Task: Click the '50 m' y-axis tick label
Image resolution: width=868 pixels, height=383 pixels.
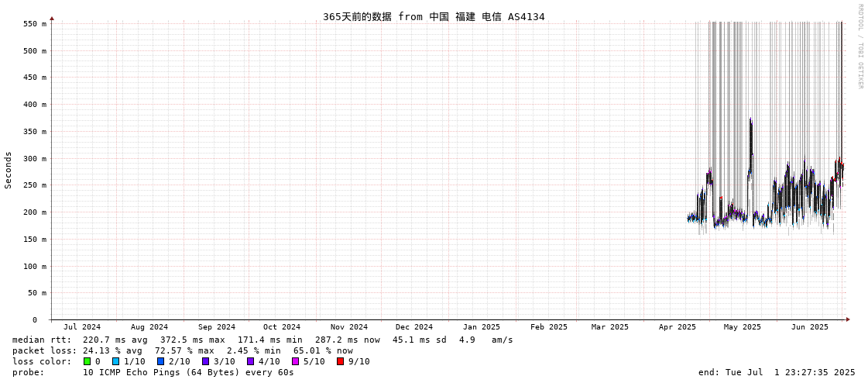Action: pos(37,293)
